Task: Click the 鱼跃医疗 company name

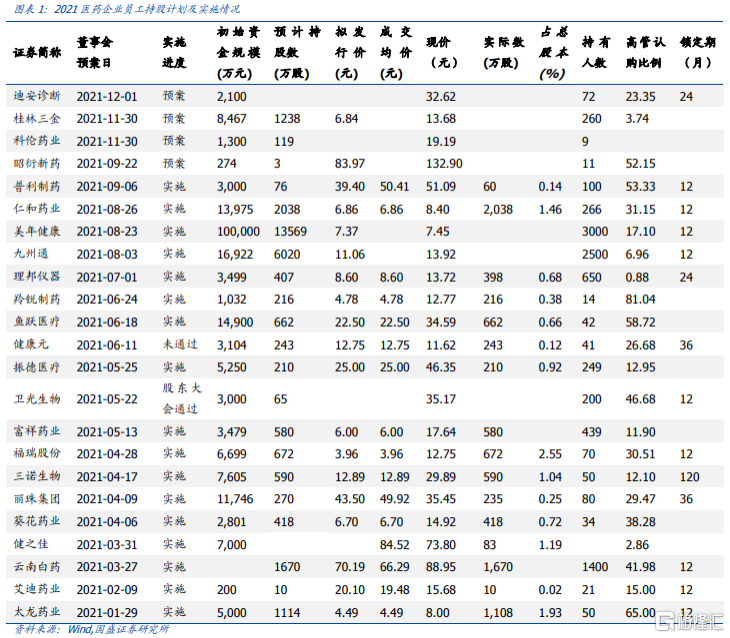Action: click(37, 322)
